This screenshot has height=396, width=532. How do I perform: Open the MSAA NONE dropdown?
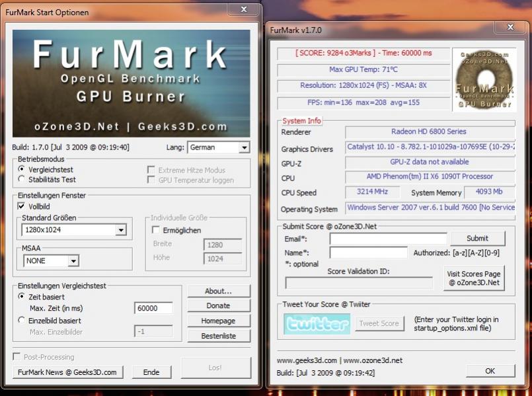[51, 260]
